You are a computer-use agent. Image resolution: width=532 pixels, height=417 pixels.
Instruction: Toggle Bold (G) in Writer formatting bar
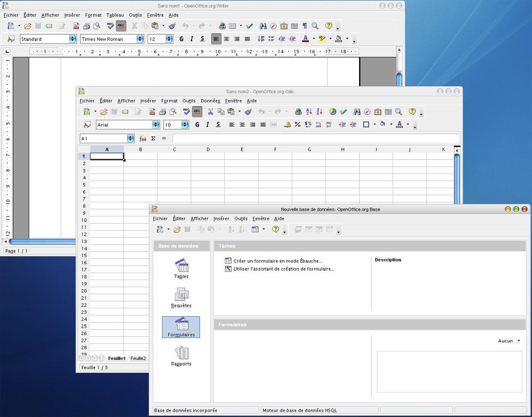(181, 39)
